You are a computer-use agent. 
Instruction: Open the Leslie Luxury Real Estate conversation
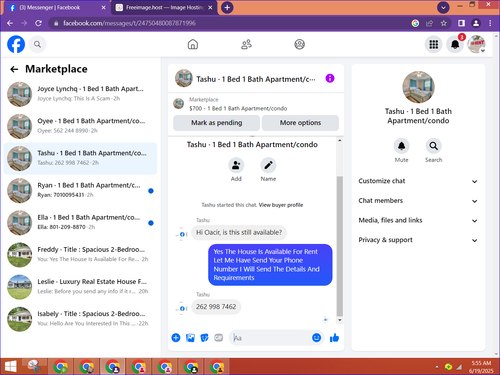[80, 287]
